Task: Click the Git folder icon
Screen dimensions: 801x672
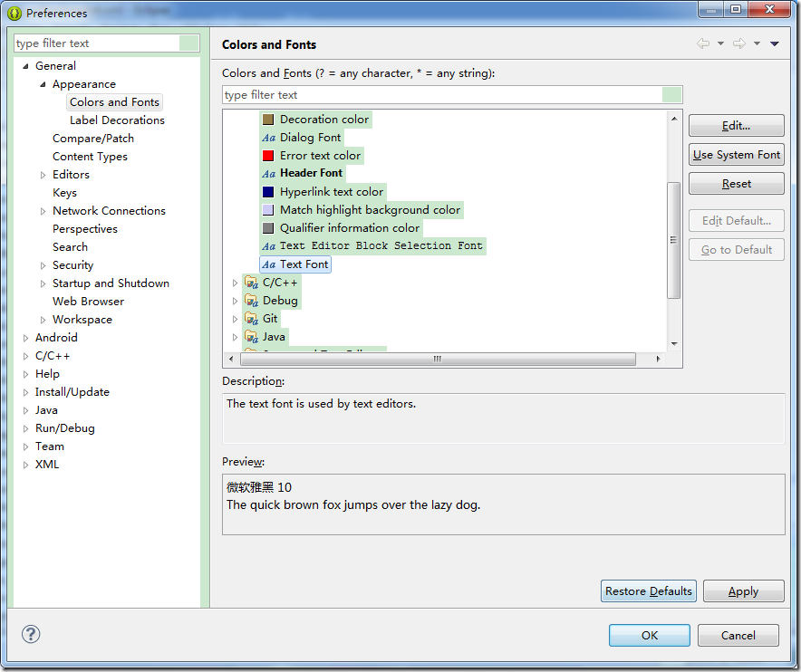Action: (251, 319)
